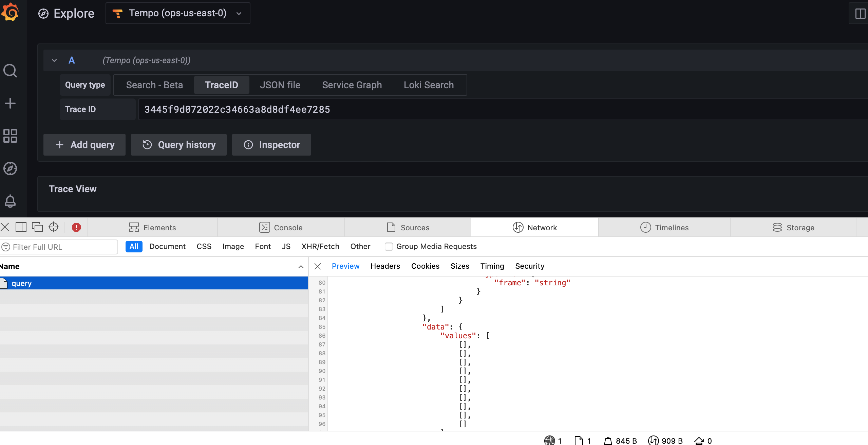868x445 pixels.
Task: Open the Headers tab of the request
Action: 385,266
